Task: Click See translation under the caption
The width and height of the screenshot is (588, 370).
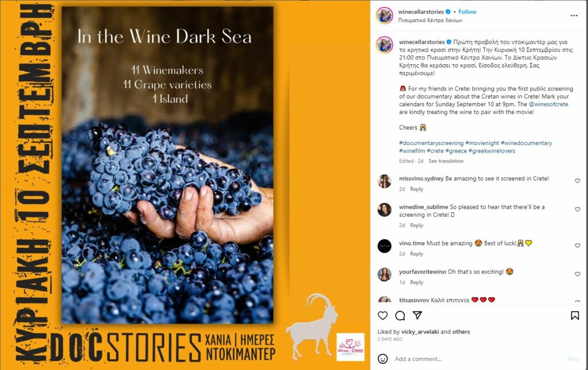Action: (x=446, y=161)
